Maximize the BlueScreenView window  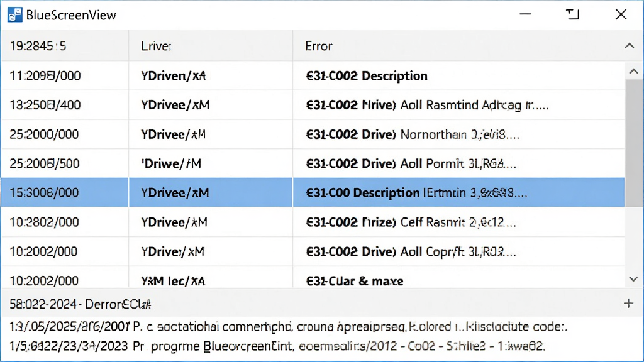[572, 14]
